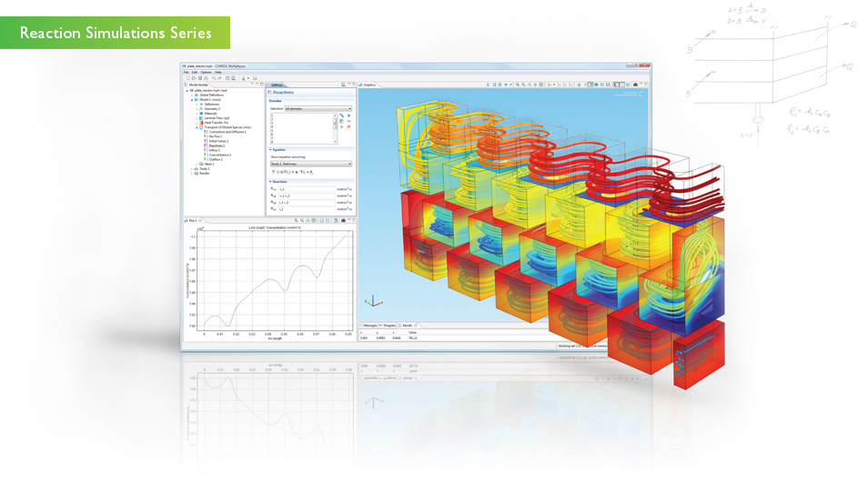Click the Reaction Simulations Series banner
This screenshot has width=868, height=480.
click(116, 33)
